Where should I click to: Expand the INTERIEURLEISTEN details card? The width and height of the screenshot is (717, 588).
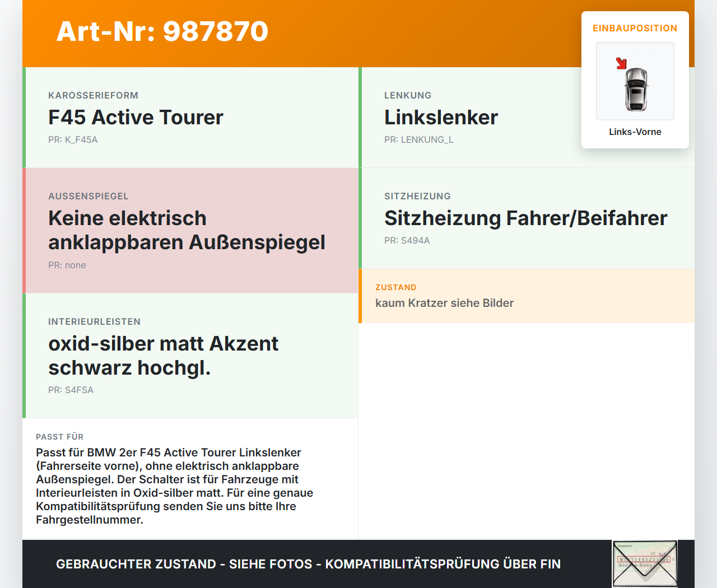[190, 355]
